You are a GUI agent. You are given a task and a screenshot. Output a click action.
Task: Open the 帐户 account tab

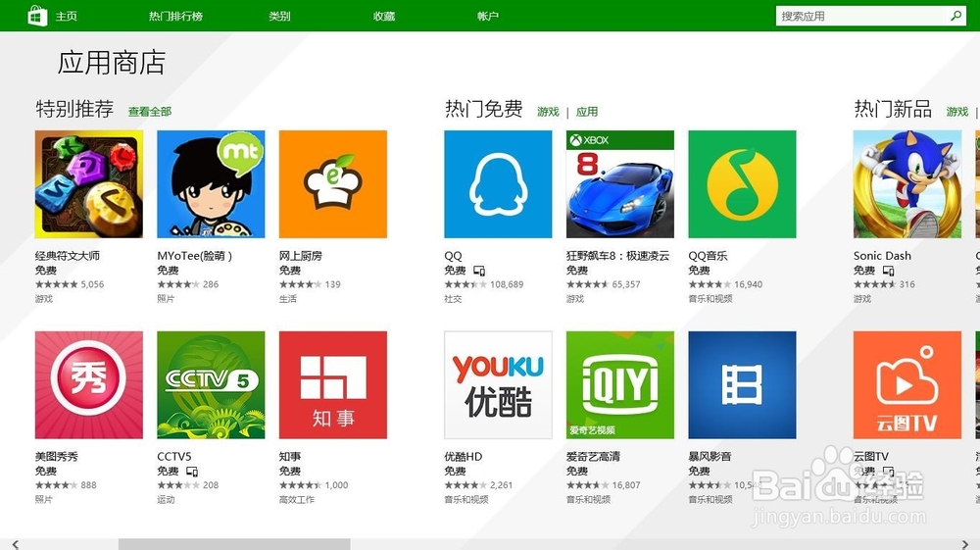pyautogui.click(x=487, y=17)
